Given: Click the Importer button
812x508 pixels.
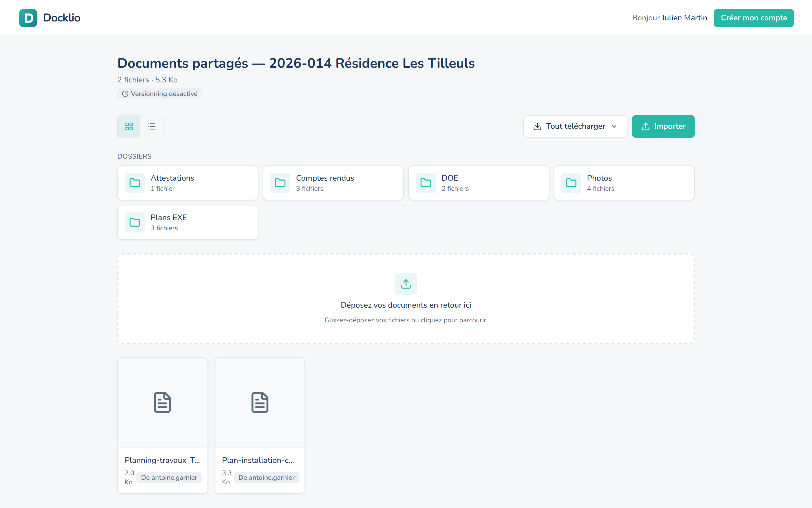Looking at the screenshot, I should point(663,126).
